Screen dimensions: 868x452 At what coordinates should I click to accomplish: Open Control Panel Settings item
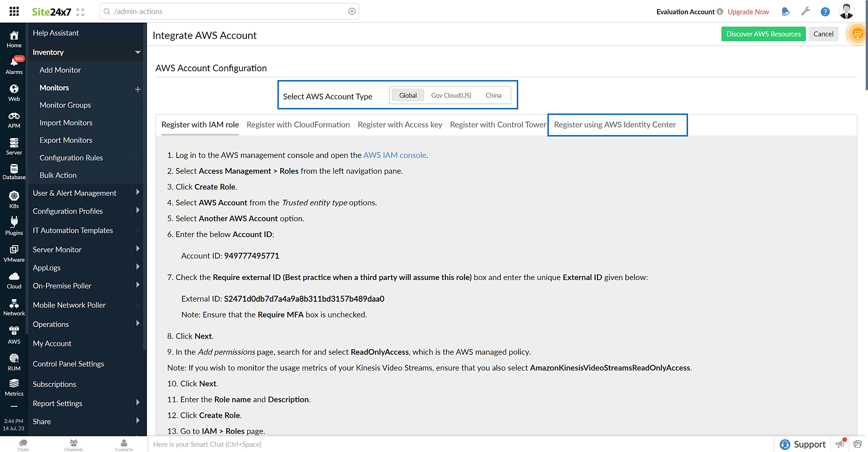coord(69,364)
